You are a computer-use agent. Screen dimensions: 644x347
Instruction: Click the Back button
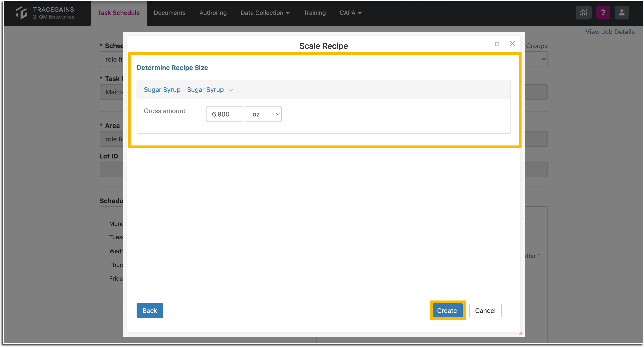point(150,311)
